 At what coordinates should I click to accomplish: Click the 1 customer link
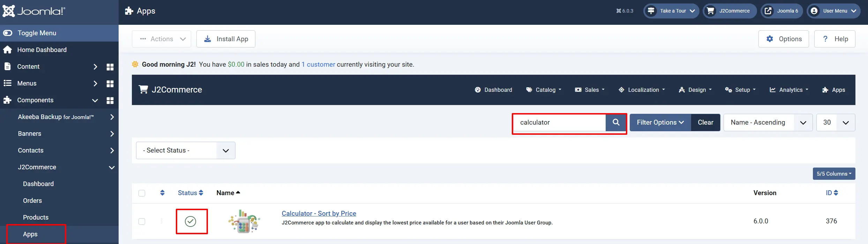click(x=318, y=65)
